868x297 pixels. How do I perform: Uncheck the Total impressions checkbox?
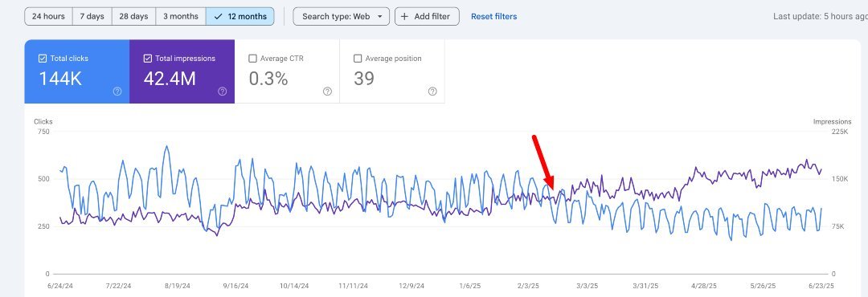tap(147, 59)
